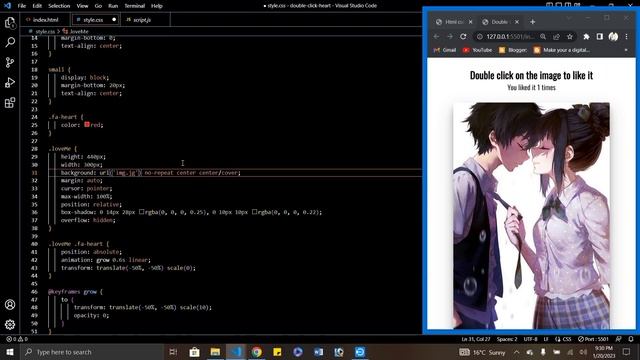Open the Source Control view

point(10,62)
